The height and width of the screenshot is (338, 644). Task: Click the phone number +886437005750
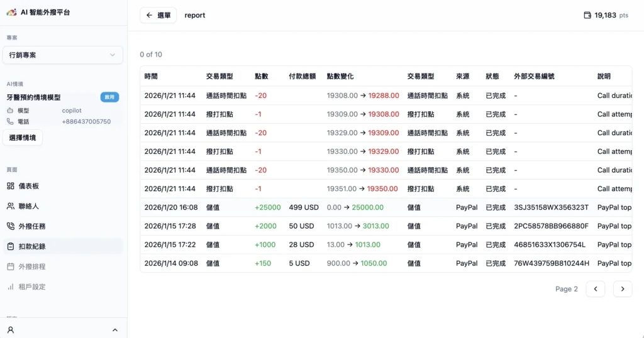tap(86, 121)
